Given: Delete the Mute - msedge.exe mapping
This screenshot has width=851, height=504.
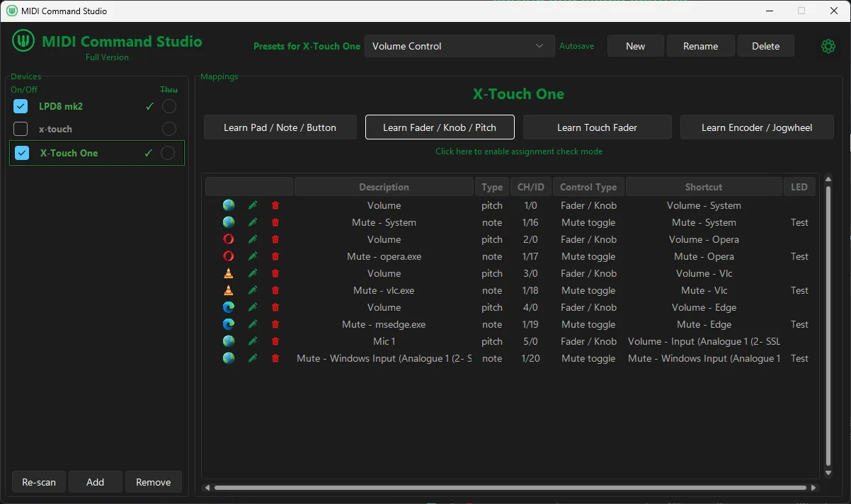Looking at the screenshot, I should pos(275,324).
